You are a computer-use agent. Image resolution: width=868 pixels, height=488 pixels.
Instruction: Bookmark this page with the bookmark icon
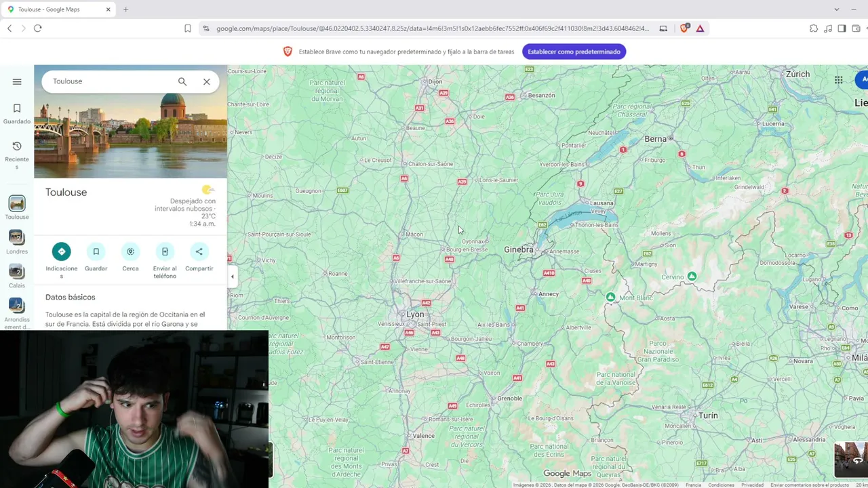click(188, 28)
